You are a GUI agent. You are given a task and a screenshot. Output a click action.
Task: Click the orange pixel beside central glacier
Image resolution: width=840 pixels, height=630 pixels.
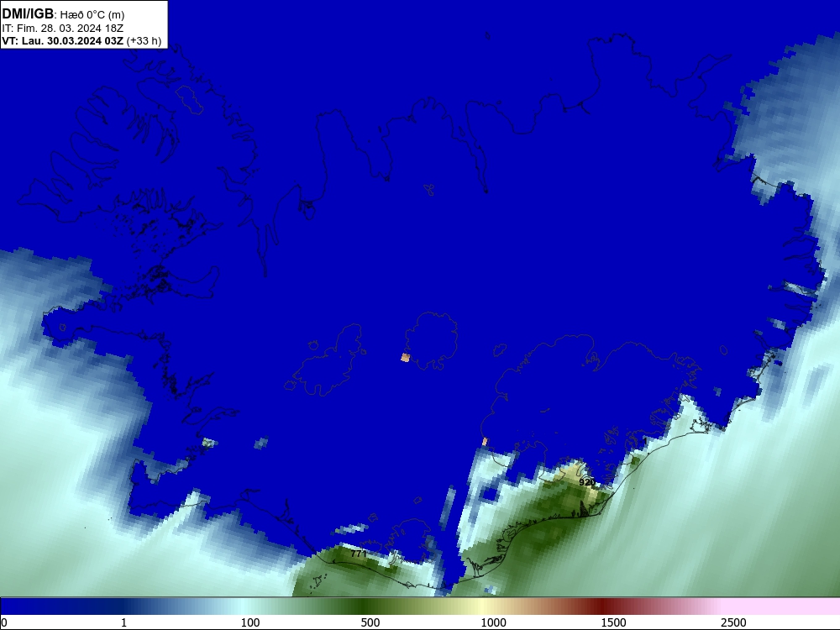405,357
